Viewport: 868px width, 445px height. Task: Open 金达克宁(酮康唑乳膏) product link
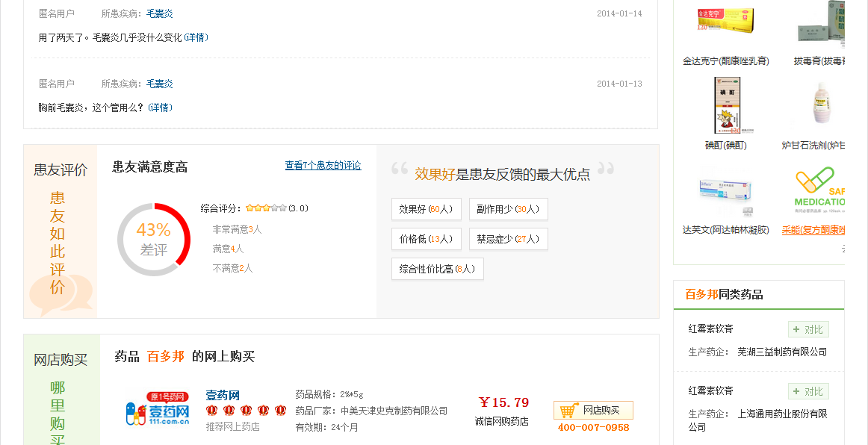[726, 61]
